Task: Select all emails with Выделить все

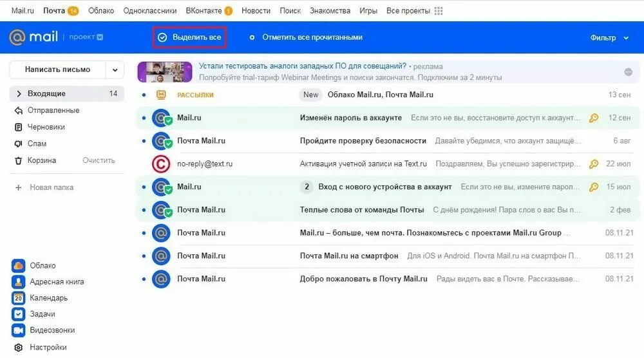Action: [189, 37]
